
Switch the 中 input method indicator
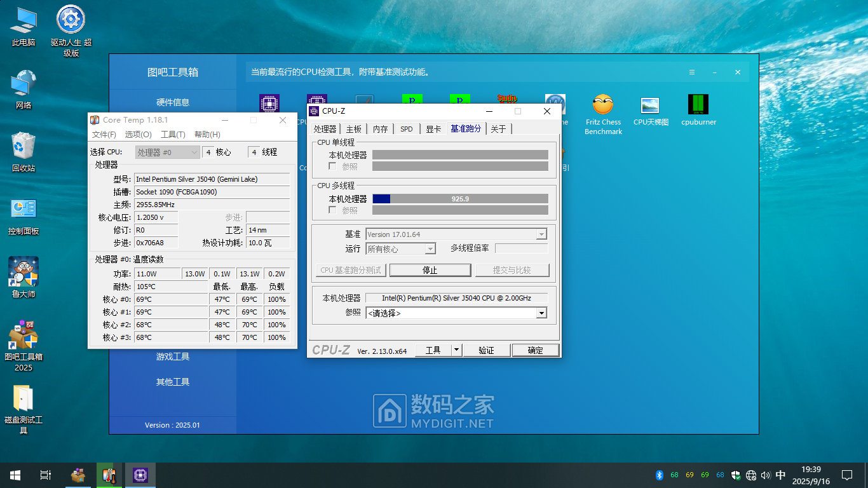tap(781, 475)
